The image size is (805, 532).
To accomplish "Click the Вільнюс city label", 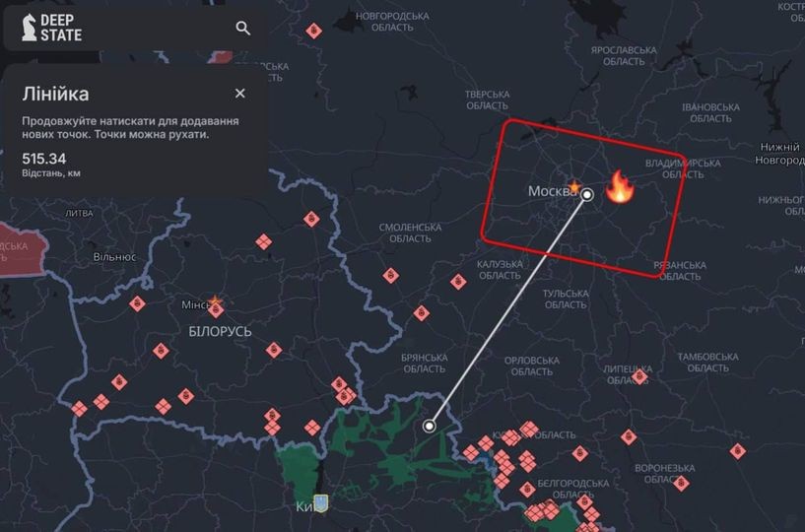I will pyautogui.click(x=115, y=257).
